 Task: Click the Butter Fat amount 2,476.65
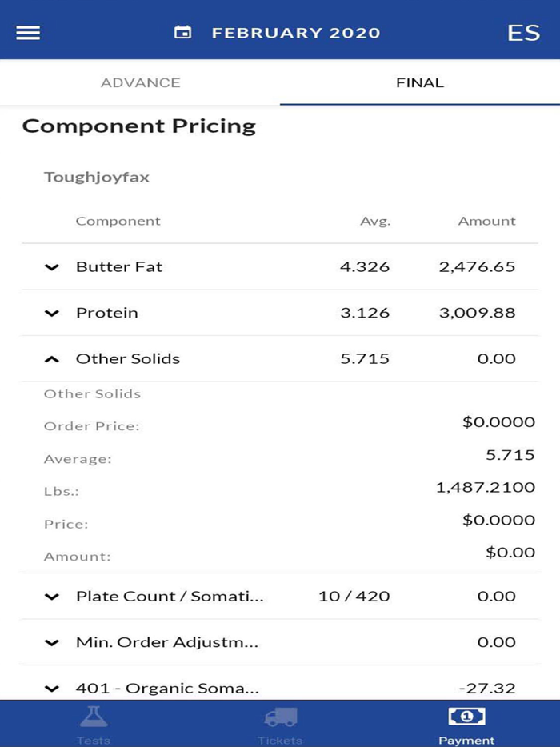coord(477,267)
